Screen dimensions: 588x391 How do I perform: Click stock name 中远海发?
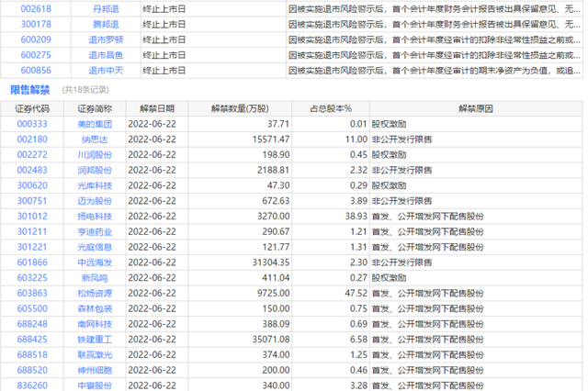(95, 263)
